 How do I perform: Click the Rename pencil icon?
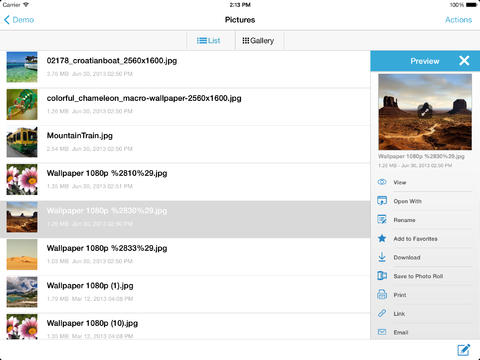tap(382, 219)
